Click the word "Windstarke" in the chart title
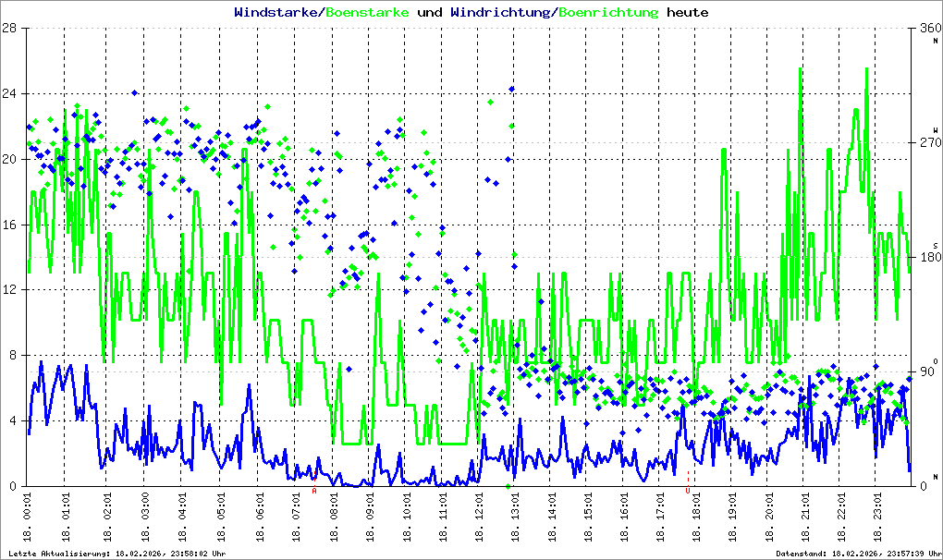 click(x=276, y=12)
